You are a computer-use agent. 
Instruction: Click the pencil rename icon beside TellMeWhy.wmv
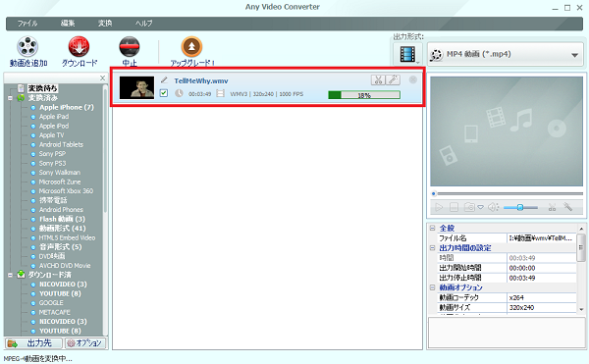coord(164,79)
